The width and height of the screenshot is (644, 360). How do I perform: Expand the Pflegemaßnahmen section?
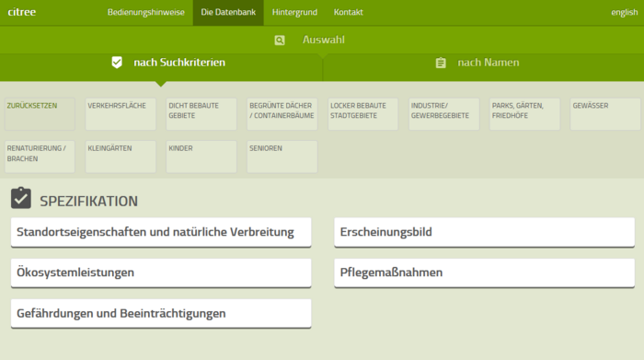[x=484, y=273]
